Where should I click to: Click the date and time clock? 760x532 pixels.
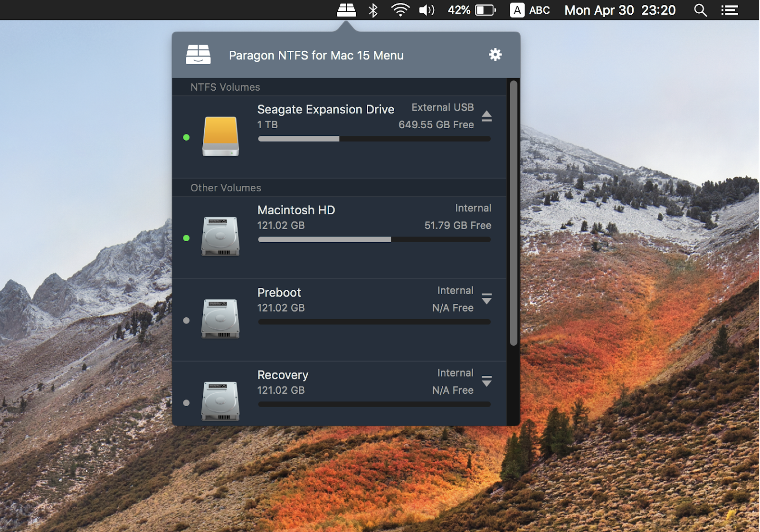pyautogui.click(x=620, y=10)
